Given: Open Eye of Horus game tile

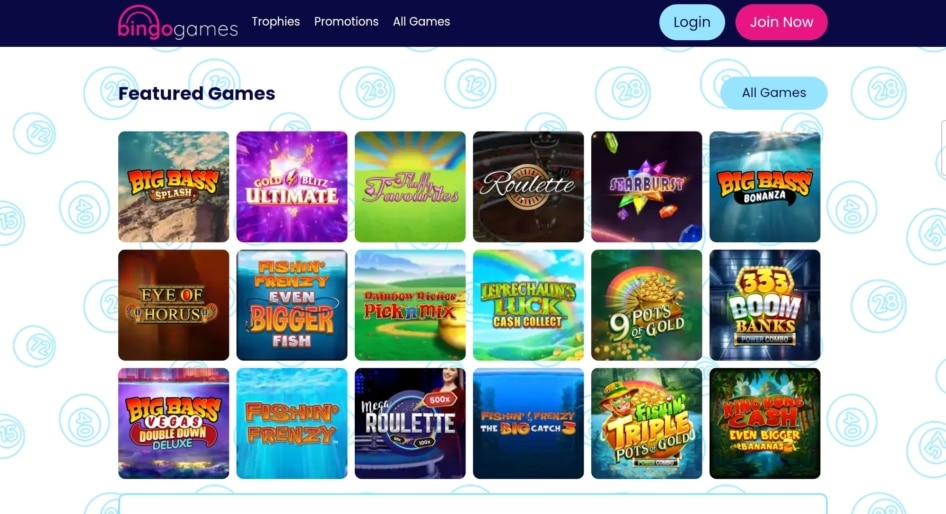Looking at the screenshot, I should click(174, 305).
